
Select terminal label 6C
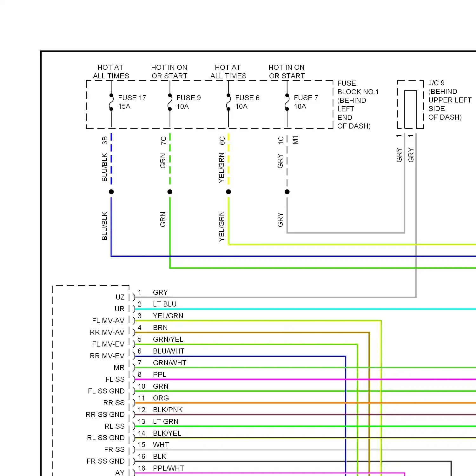coord(222,141)
